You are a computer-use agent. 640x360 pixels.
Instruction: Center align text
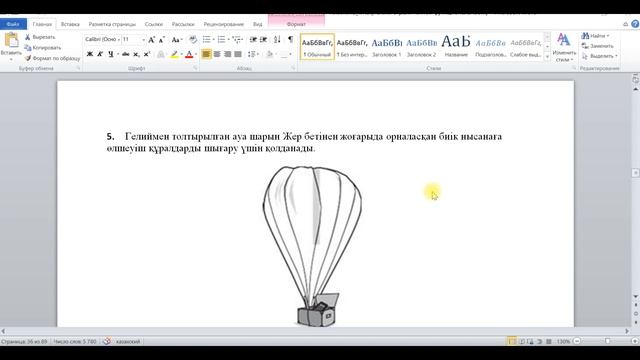217,54
